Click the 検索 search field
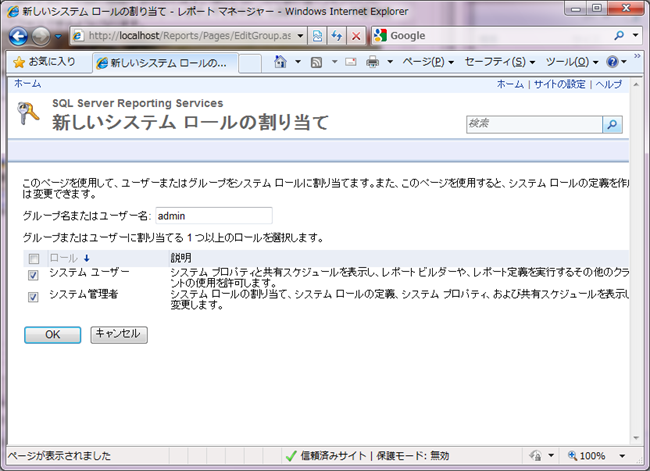 [534, 124]
